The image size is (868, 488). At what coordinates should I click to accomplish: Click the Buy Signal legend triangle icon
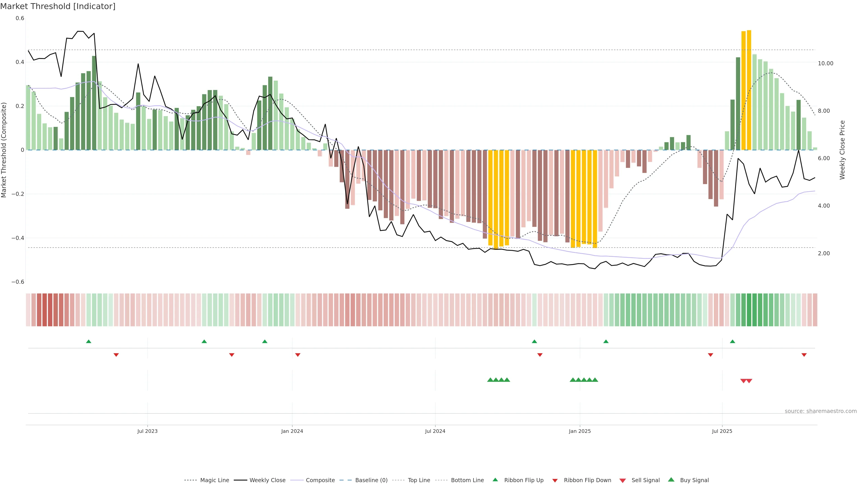671,480
